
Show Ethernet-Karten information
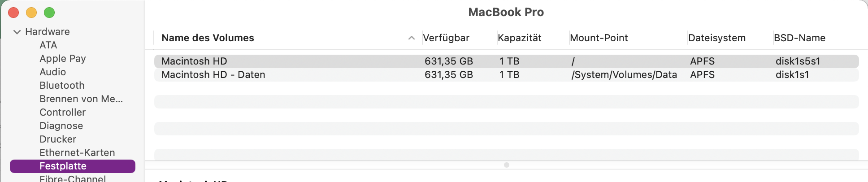(77, 153)
